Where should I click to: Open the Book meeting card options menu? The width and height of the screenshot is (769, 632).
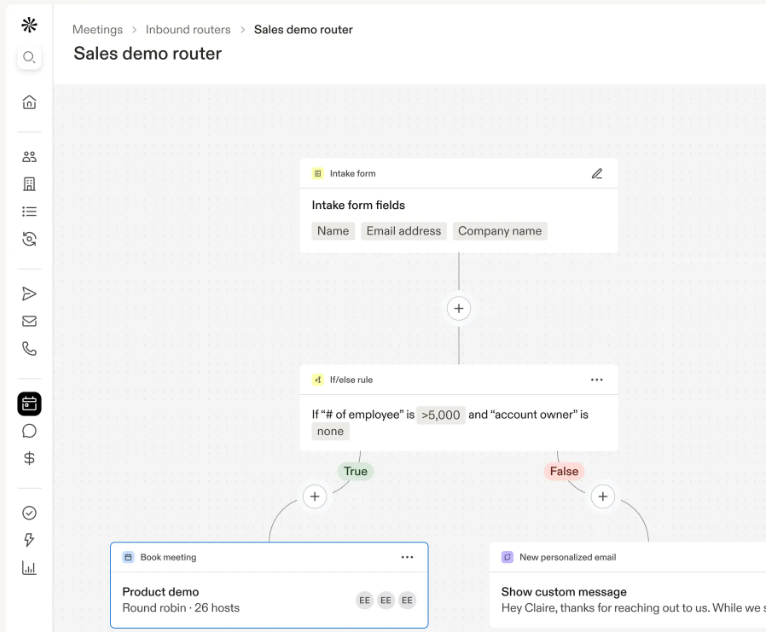(x=407, y=557)
